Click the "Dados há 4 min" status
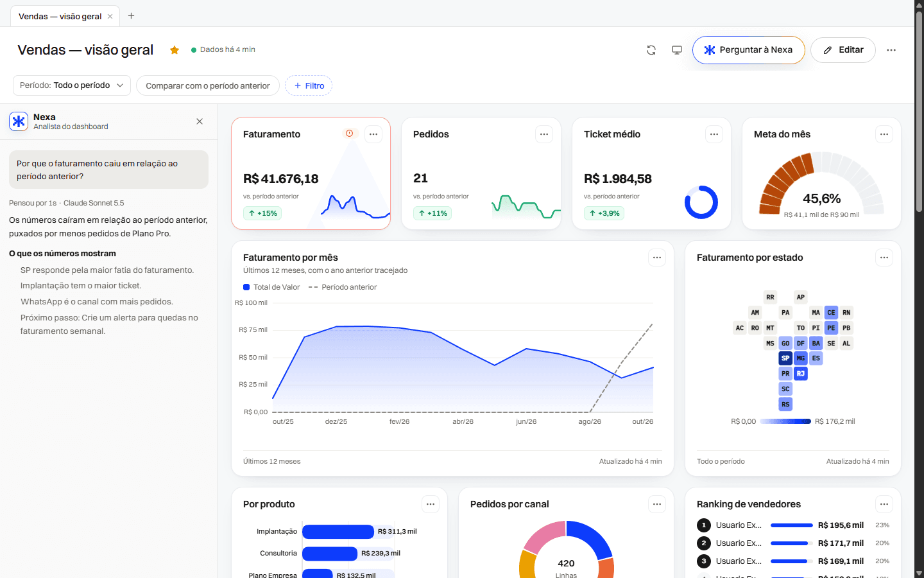Screen dimensions: 924x578 click(223, 49)
